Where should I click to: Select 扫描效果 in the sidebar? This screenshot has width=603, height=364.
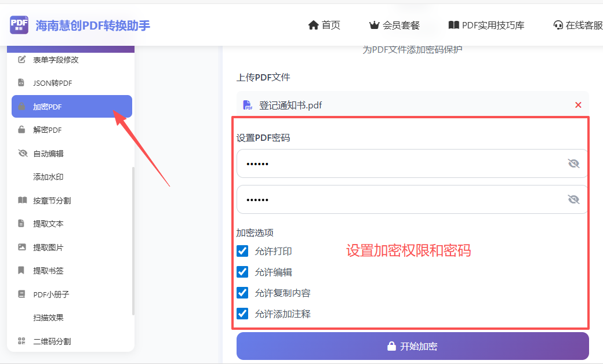point(72,318)
